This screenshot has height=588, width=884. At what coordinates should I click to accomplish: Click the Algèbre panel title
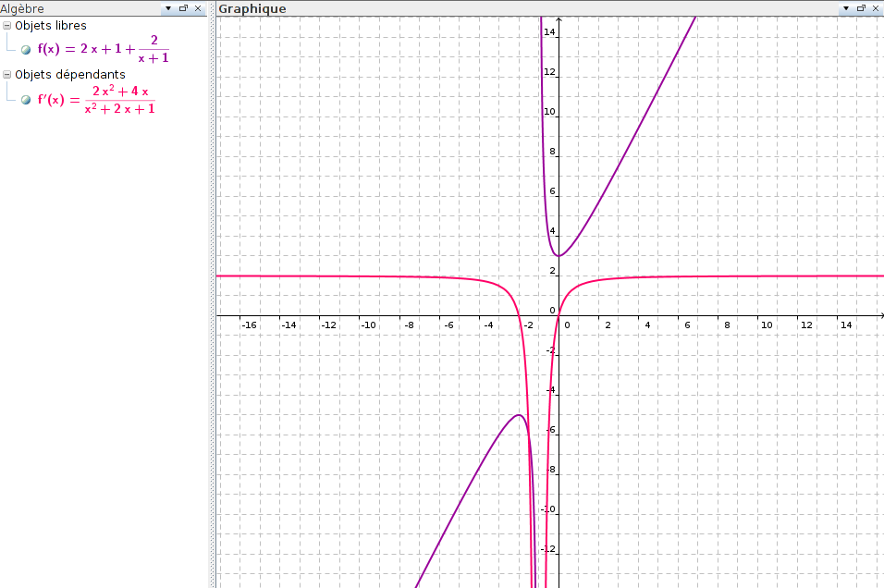point(22,8)
